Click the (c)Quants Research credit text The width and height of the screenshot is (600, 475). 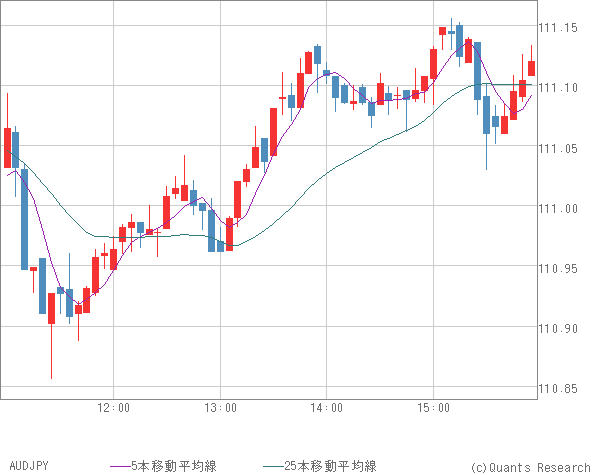pos(530,467)
